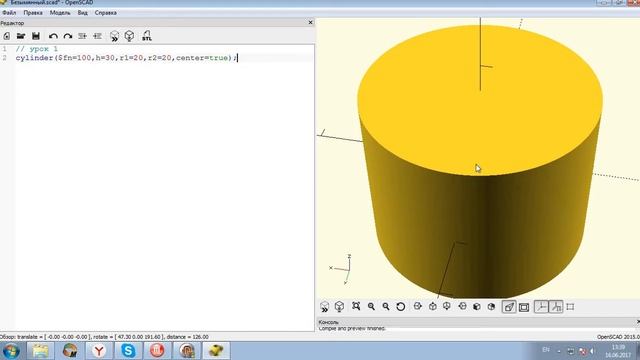The height and width of the screenshot is (360, 640).
Task: Switch to the Front view
Action: pyautogui.click(x=476, y=306)
